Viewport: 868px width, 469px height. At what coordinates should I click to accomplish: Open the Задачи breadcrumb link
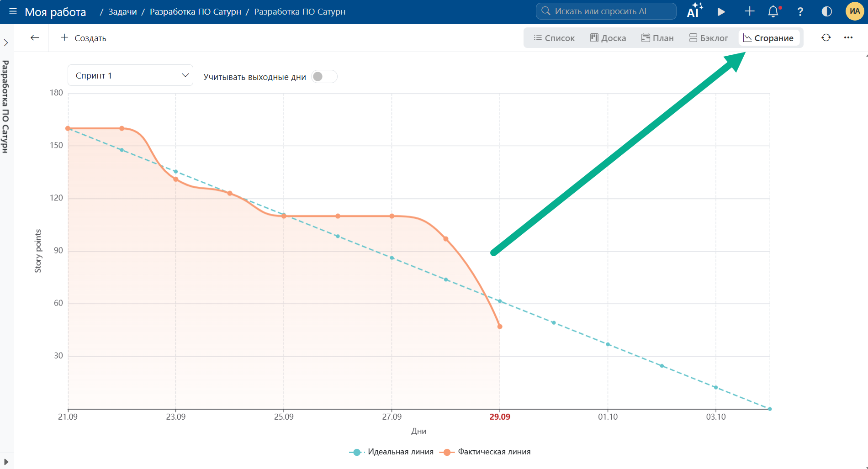(x=122, y=12)
